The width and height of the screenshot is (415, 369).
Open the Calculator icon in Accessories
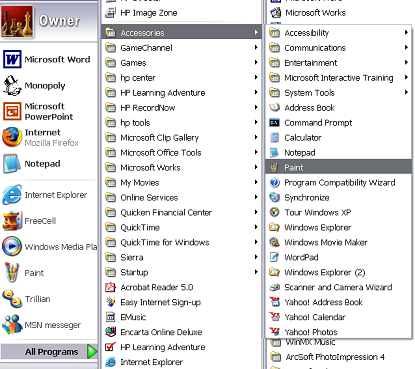coord(274,137)
